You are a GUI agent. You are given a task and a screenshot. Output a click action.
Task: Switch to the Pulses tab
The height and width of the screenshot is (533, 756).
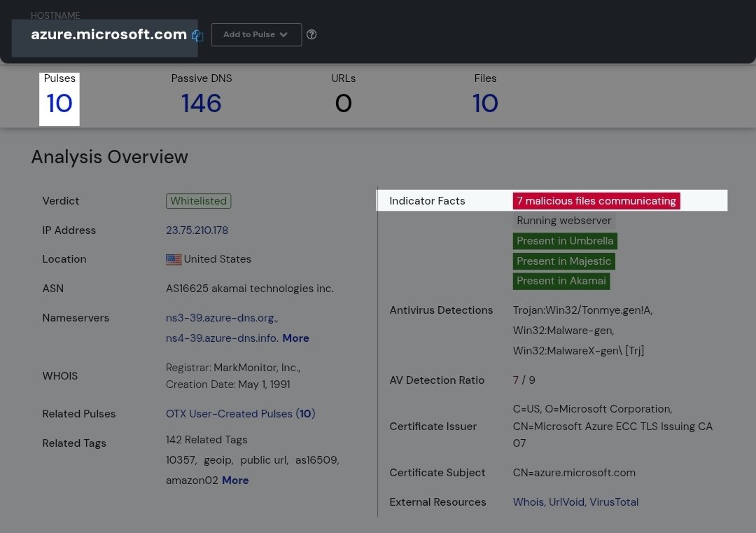(x=59, y=99)
